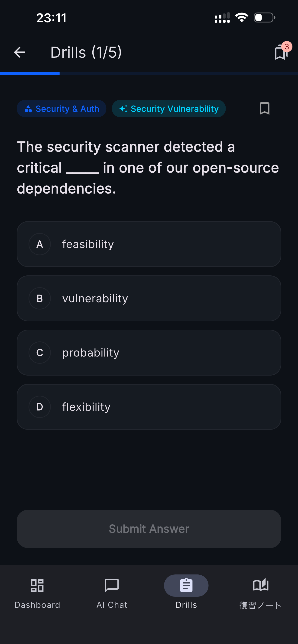The height and width of the screenshot is (644, 298).
Task: Choose option C circle
Action: tap(39, 353)
